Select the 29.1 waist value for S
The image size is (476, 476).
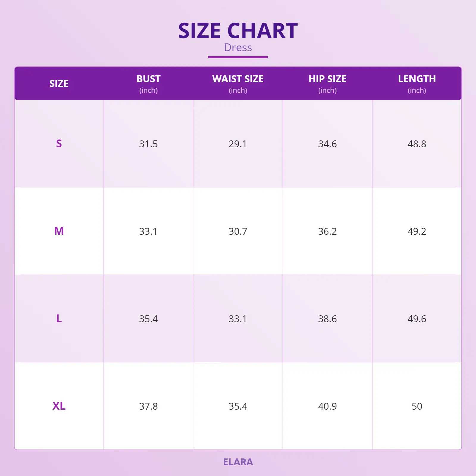pos(238,144)
